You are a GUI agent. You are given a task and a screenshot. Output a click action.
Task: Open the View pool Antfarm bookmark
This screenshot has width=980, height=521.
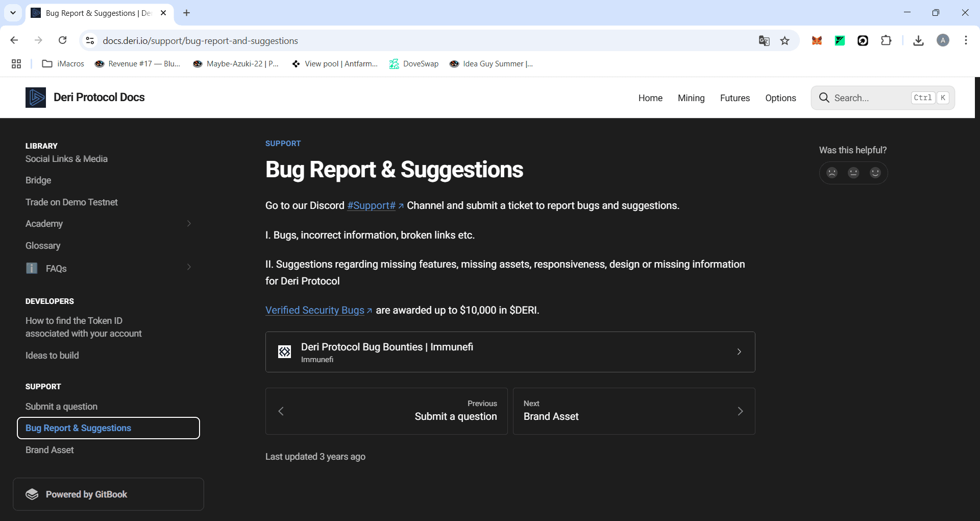(335, 64)
